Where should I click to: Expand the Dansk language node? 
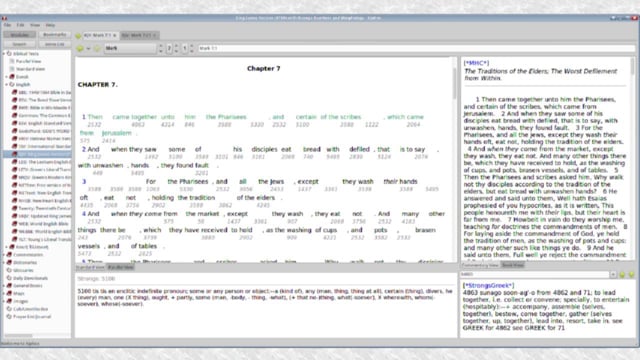(7, 77)
